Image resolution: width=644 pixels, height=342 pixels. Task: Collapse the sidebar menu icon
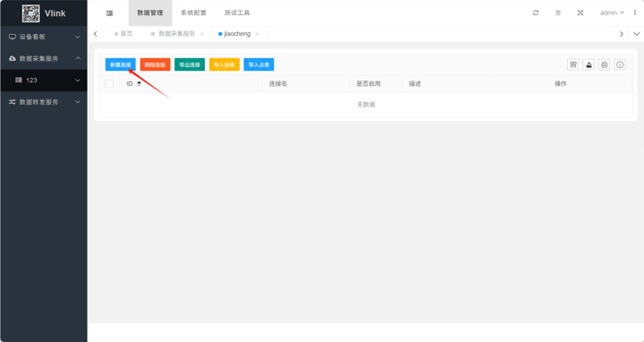(x=109, y=13)
